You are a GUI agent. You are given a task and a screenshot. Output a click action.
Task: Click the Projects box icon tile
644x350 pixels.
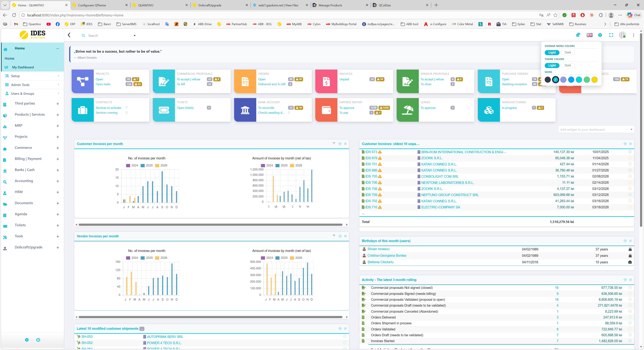pos(83,81)
